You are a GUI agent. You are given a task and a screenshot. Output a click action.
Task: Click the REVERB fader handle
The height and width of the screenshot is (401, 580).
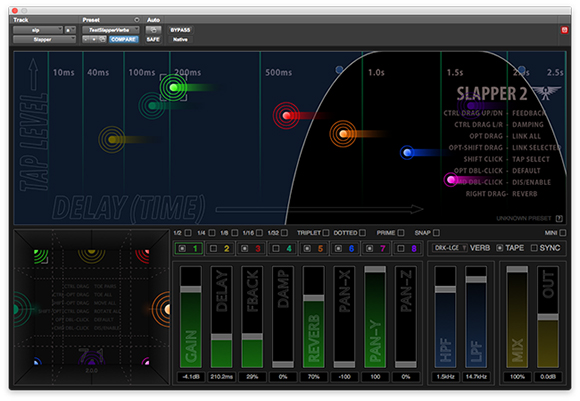coord(313,298)
